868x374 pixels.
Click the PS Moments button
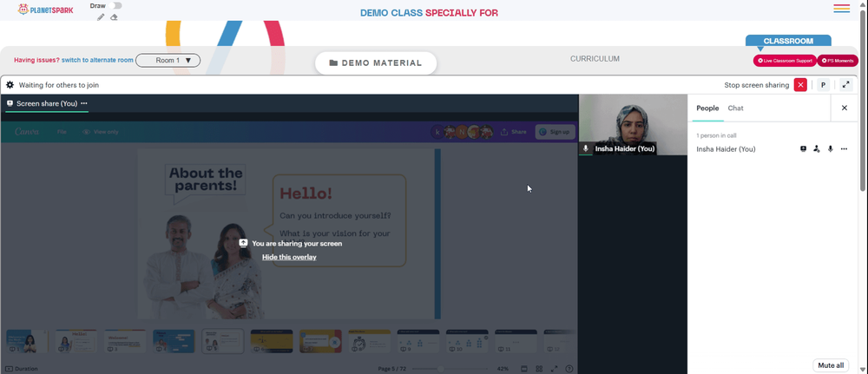[x=838, y=61]
